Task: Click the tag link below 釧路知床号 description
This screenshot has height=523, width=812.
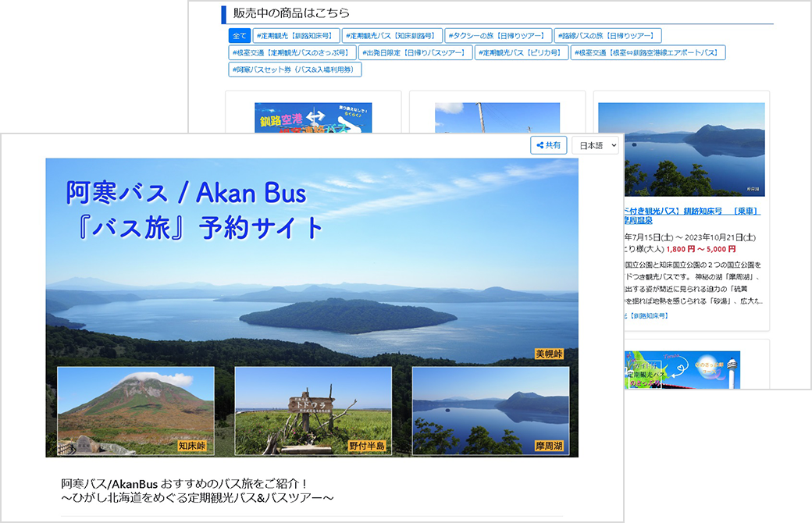Action: [646, 315]
